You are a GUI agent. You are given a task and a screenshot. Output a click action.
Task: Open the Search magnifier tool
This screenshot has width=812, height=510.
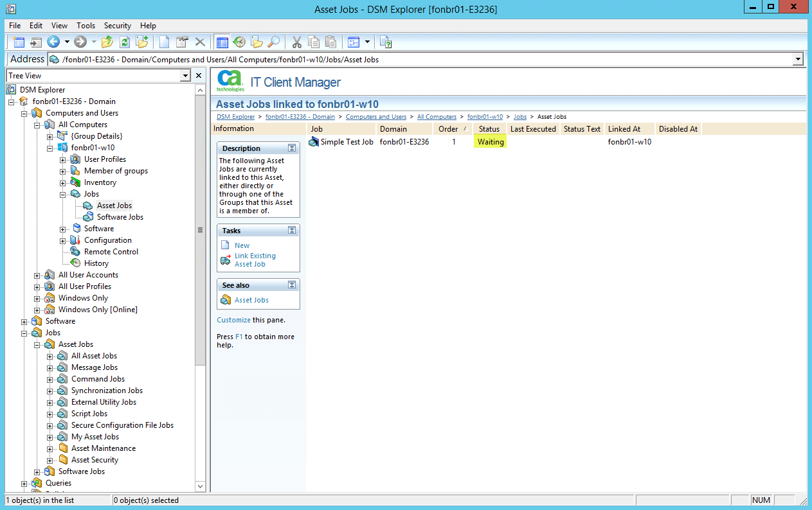(274, 42)
